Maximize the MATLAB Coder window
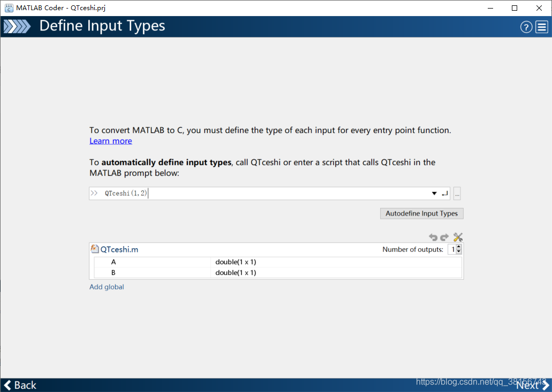 [515, 8]
